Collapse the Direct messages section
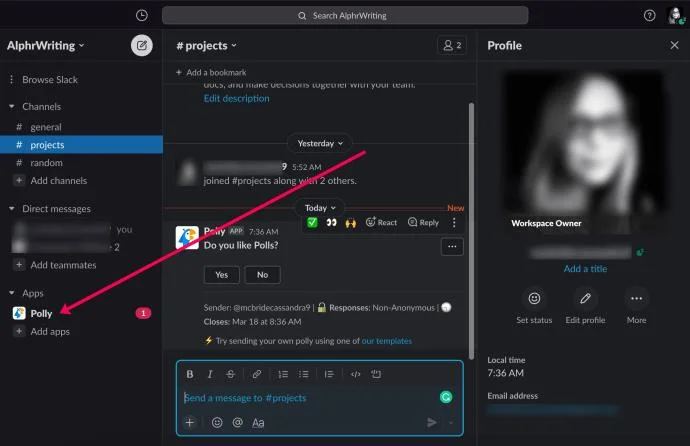The image size is (690, 446). click(x=12, y=208)
